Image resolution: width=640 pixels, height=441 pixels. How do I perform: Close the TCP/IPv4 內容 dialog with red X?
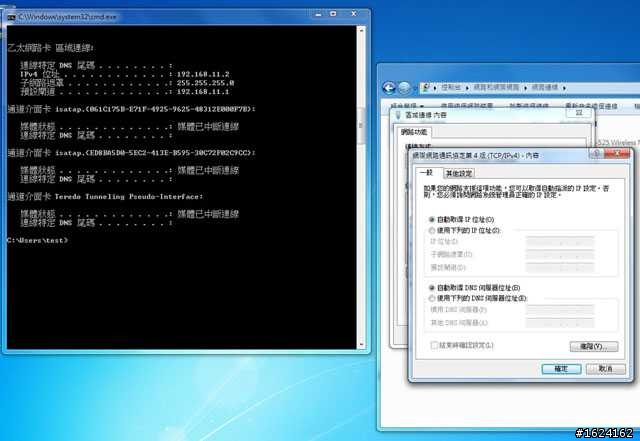617,154
